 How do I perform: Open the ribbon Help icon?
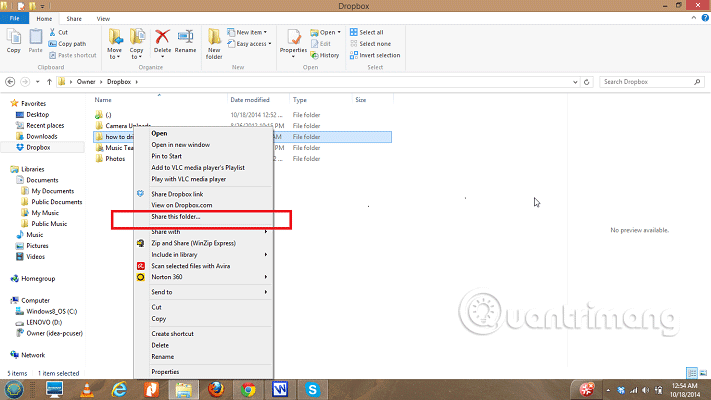tap(705, 18)
